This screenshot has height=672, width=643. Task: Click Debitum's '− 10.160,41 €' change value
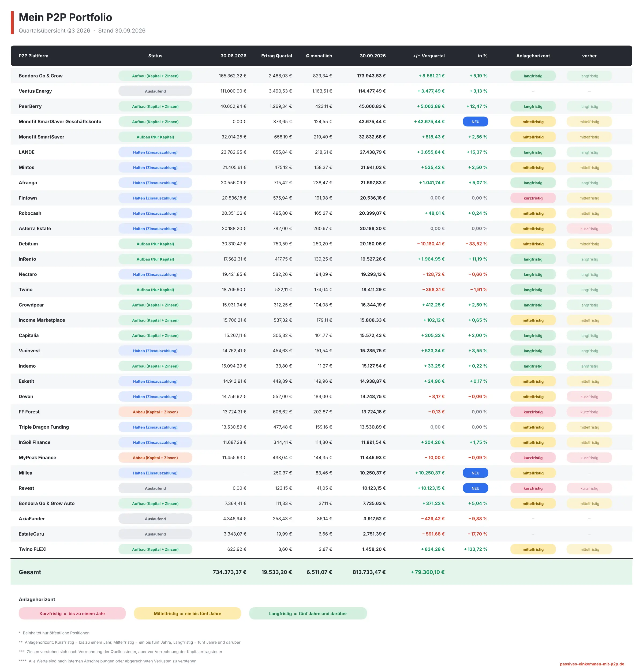tap(431, 244)
